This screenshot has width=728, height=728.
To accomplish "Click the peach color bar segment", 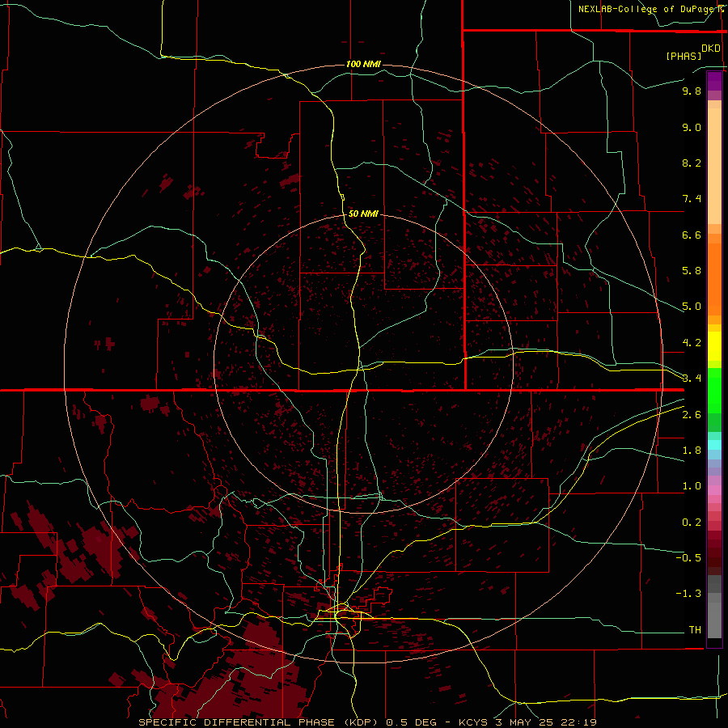I will tap(714, 166).
